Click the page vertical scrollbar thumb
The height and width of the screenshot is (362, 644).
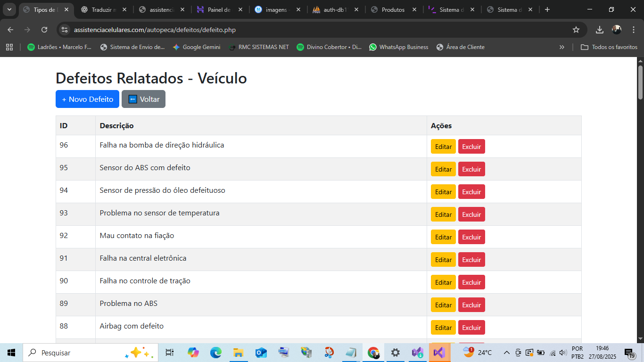[x=640, y=82]
